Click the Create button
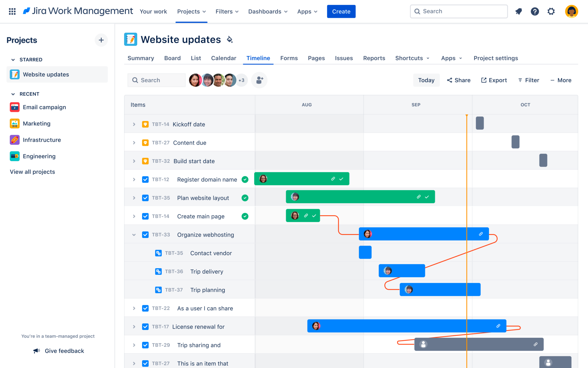588x368 pixels. click(341, 11)
